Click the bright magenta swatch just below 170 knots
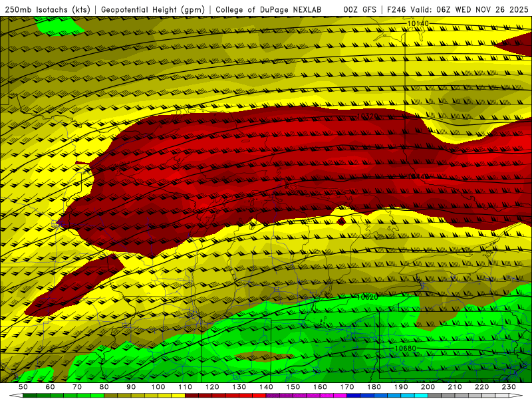The image size is (532, 399). [x=340, y=396]
